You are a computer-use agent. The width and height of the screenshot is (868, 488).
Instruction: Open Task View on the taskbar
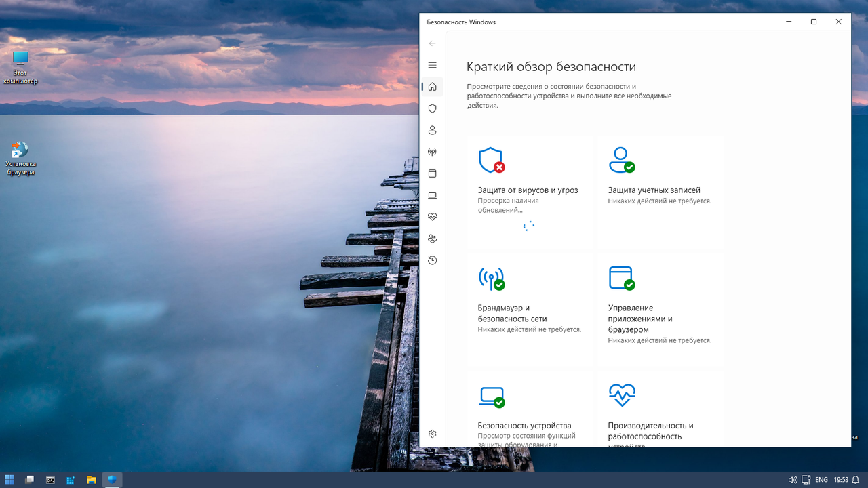[x=30, y=480]
